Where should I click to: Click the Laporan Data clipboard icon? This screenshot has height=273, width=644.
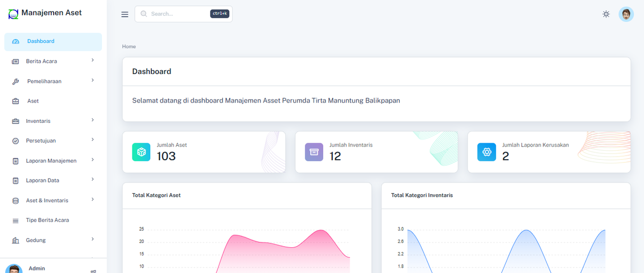point(16,181)
